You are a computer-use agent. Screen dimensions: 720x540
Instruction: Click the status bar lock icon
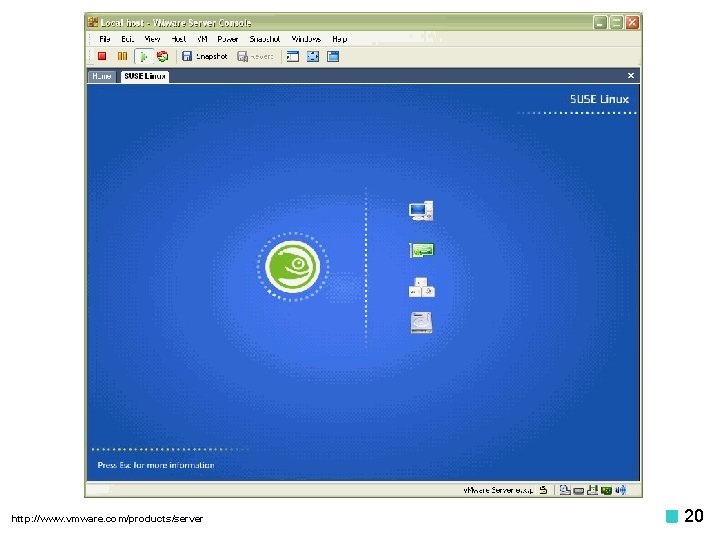543,490
